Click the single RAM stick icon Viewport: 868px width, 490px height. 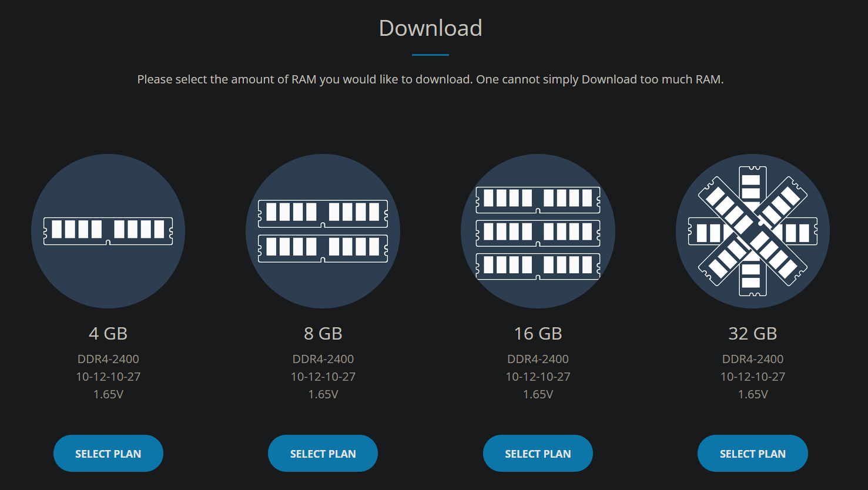[x=108, y=231]
